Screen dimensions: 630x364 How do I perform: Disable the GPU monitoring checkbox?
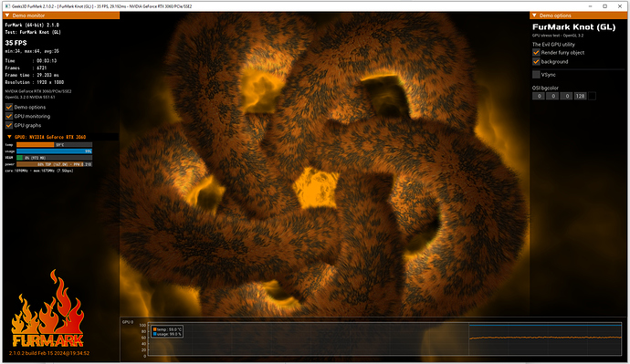[x=9, y=117]
